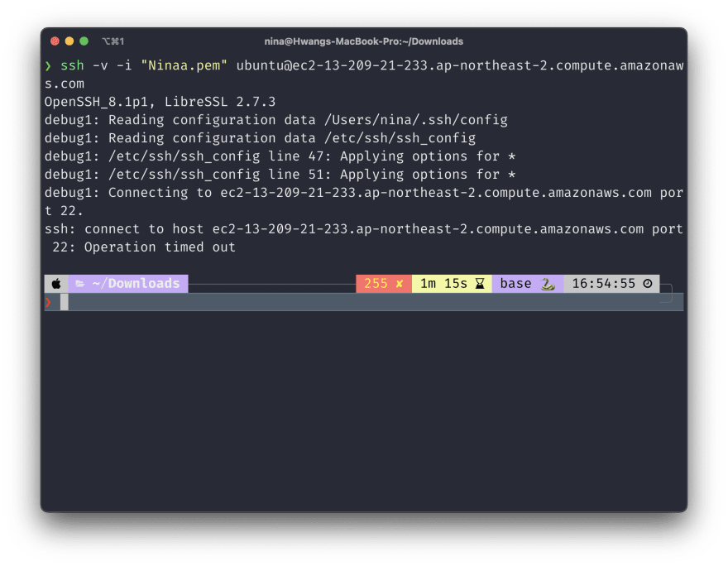Click the 'Operation timed out' error text
The image size is (728, 566).
tap(160, 247)
